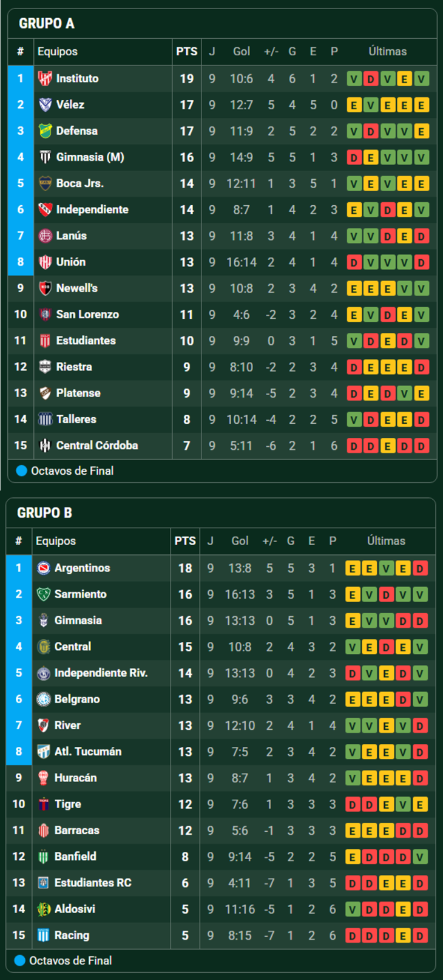
Task: Click Central Córdoba's yellow E result badge
Action: pyautogui.click(x=387, y=446)
